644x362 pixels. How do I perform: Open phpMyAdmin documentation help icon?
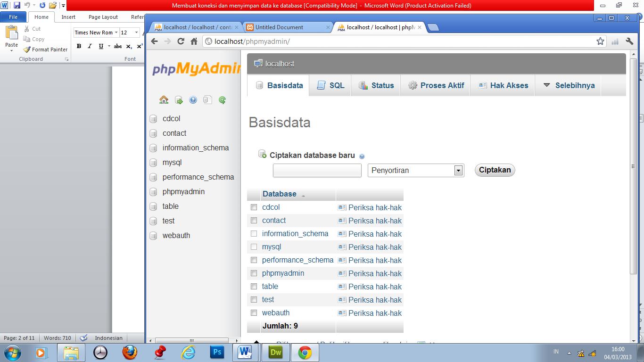193,100
